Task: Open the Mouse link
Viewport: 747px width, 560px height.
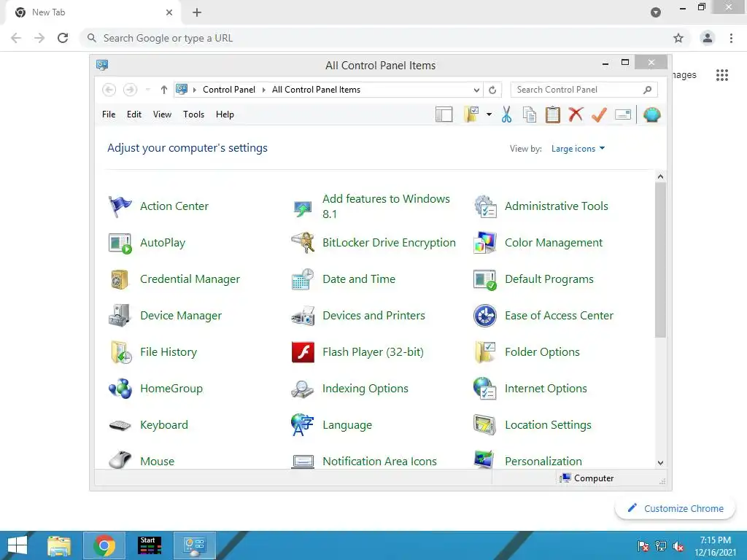Action: (158, 462)
